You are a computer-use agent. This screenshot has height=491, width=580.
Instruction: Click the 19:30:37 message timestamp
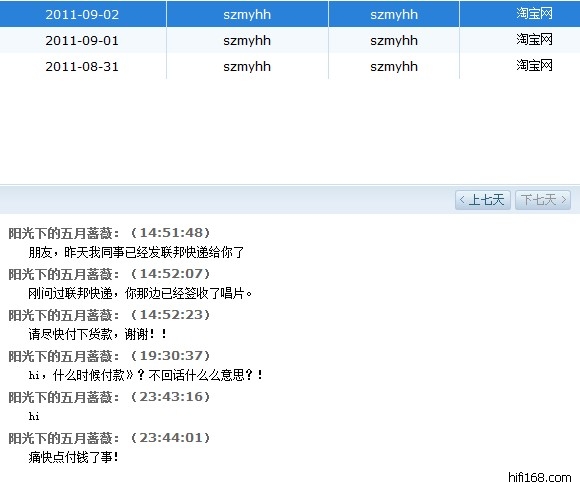pos(171,356)
